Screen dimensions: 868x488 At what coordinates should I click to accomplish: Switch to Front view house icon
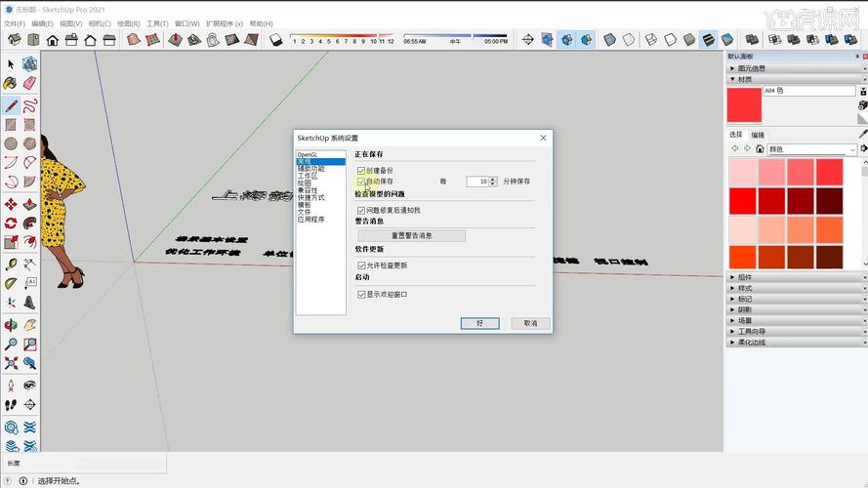click(x=52, y=40)
